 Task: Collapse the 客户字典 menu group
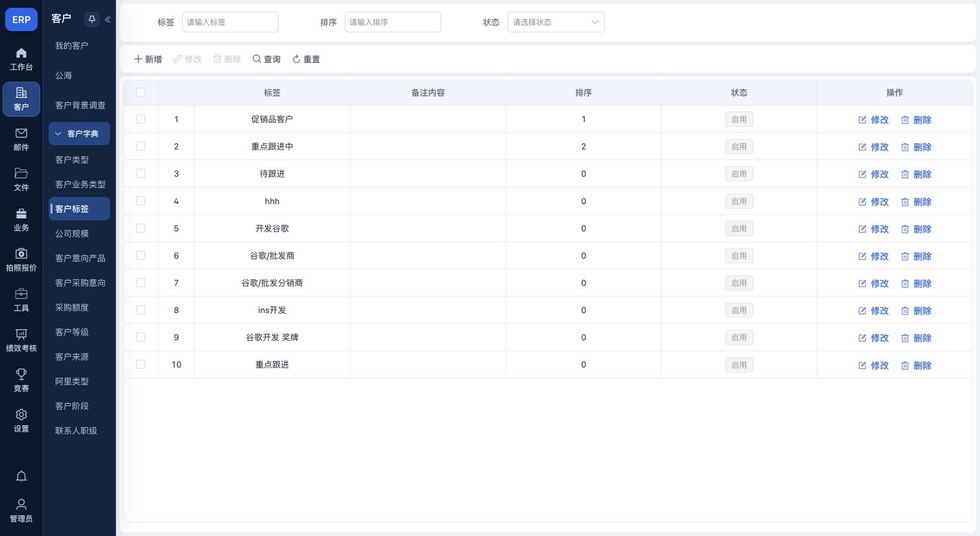click(x=79, y=134)
